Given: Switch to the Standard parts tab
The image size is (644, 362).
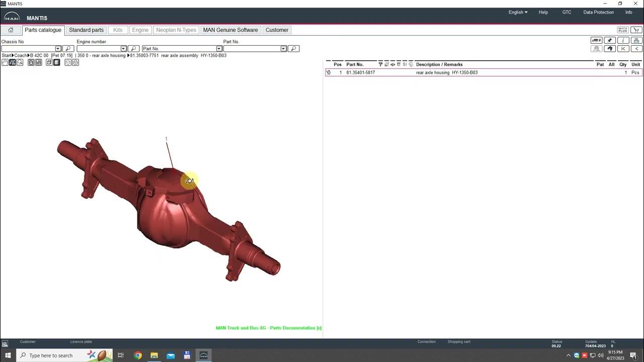Looking at the screenshot, I should click(x=86, y=30).
